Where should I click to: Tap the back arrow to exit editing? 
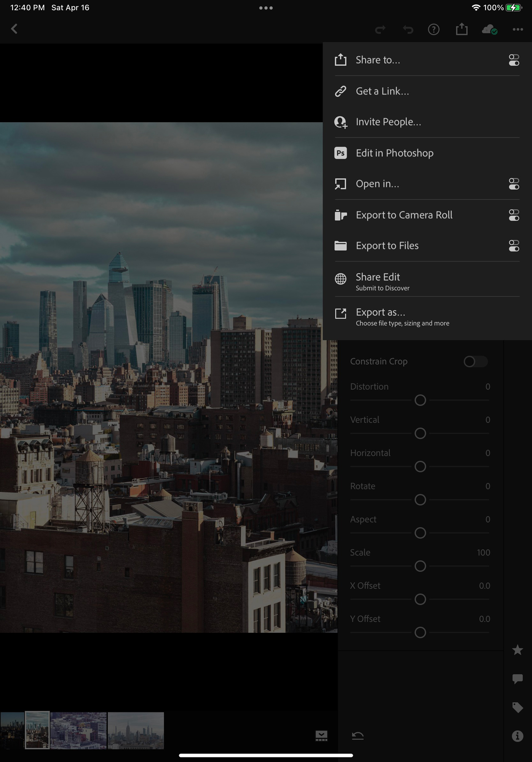coord(14,29)
